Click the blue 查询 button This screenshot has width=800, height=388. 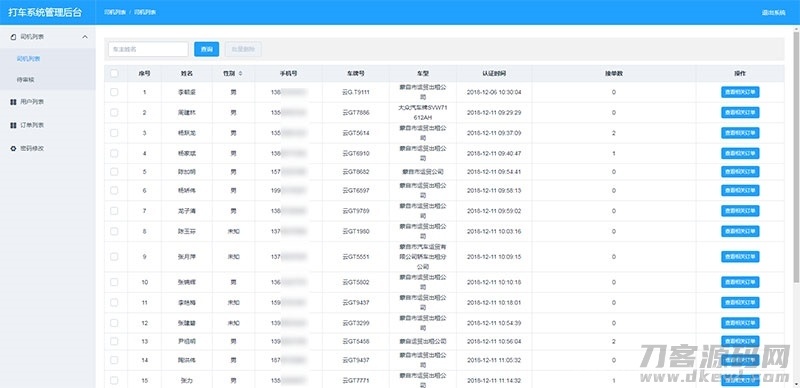tap(207, 49)
